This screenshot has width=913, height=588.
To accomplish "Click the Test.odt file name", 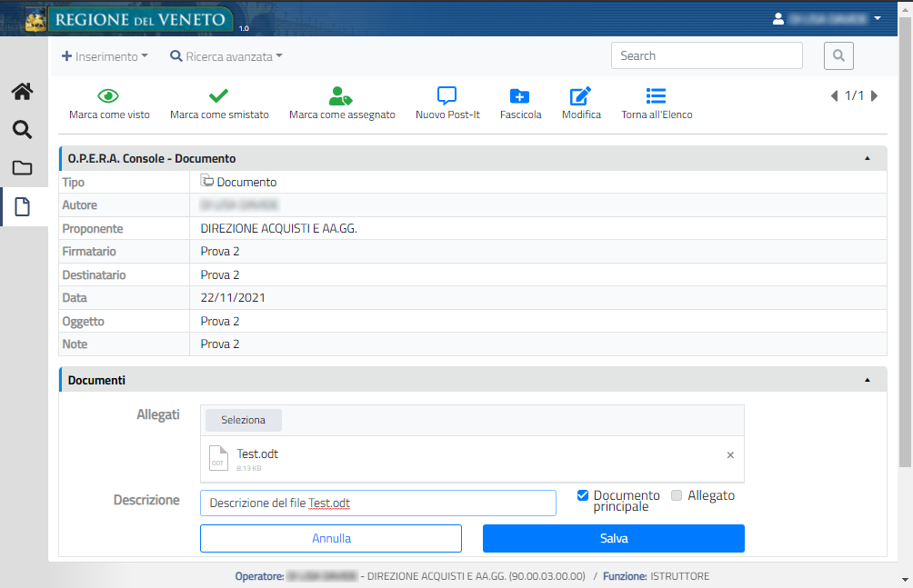I will click(x=257, y=453).
